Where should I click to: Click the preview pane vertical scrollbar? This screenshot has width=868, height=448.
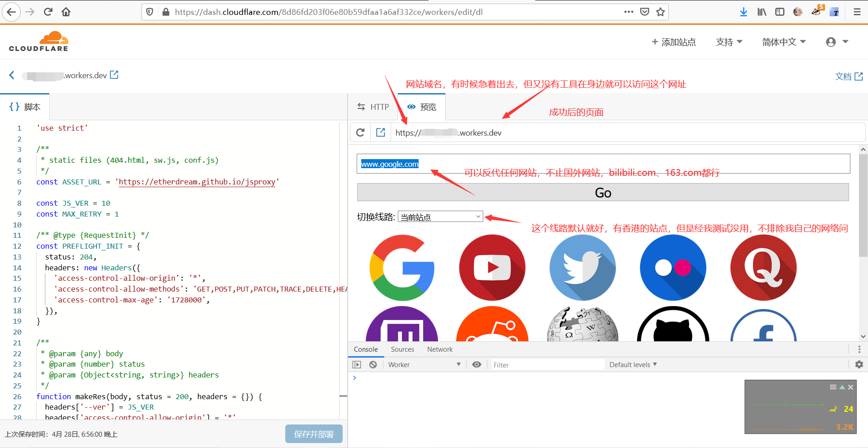(x=863, y=206)
